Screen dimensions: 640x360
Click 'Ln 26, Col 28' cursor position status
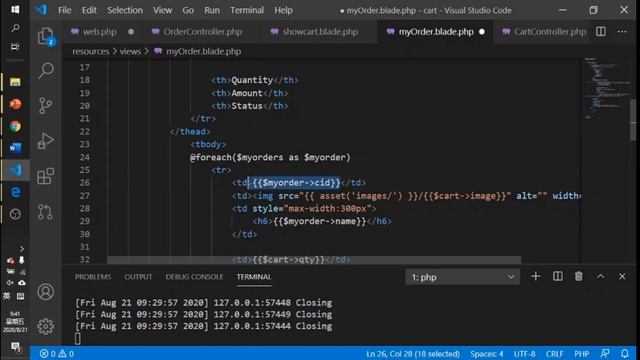point(413,353)
